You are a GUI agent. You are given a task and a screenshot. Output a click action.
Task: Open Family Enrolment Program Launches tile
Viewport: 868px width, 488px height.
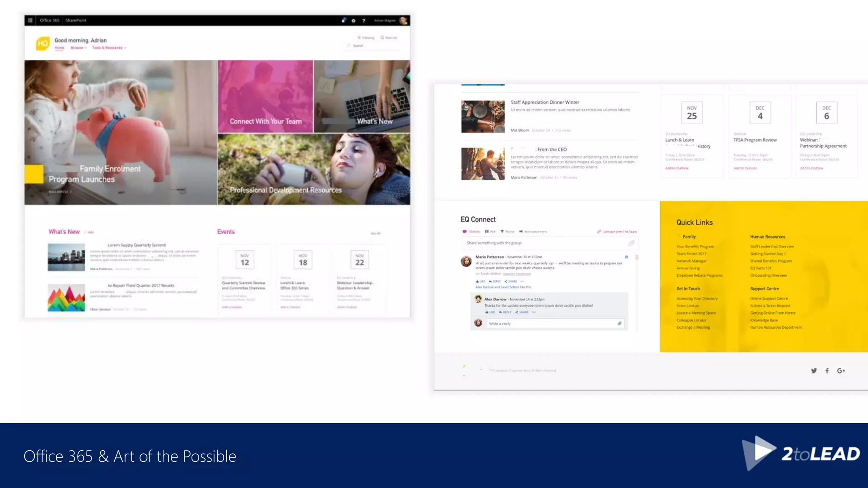pyautogui.click(x=121, y=133)
